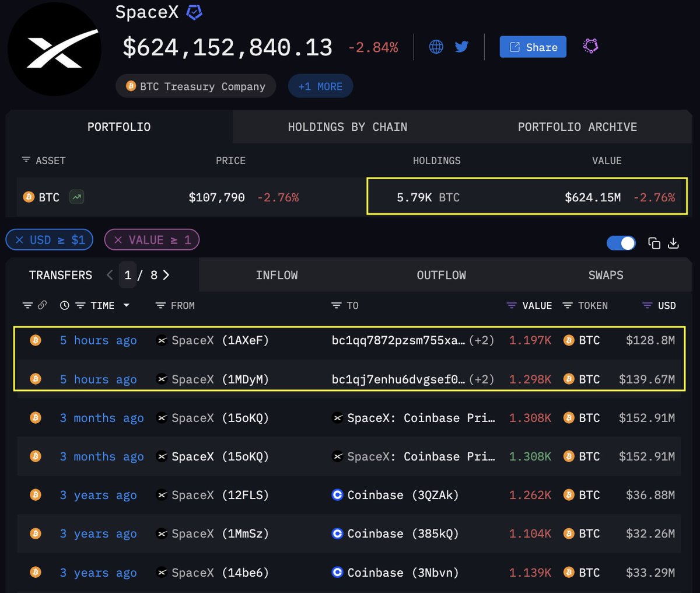Open the Coinbase (3QZAk) recipient
The height and width of the screenshot is (593, 700).
coord(403,495)
